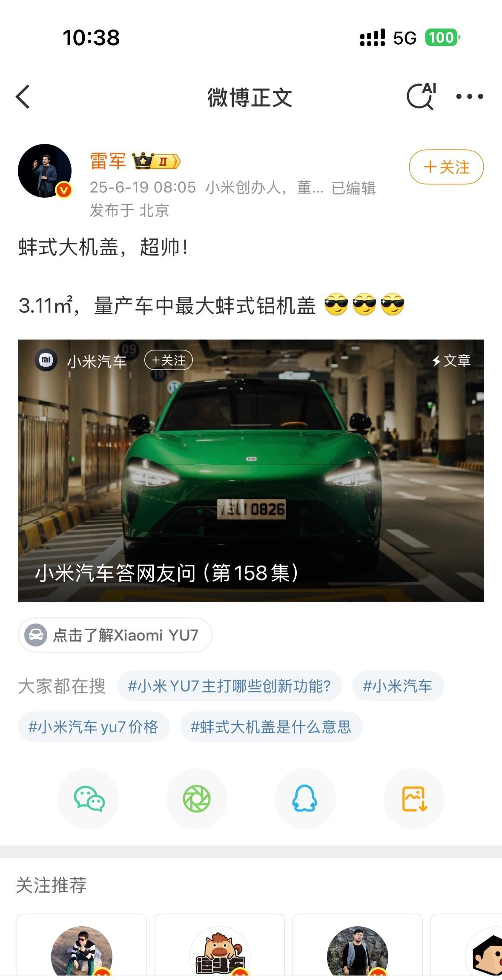The image size is (502, 980).
Task: Open 雷军's profile avatar
Action: [45, 171]
